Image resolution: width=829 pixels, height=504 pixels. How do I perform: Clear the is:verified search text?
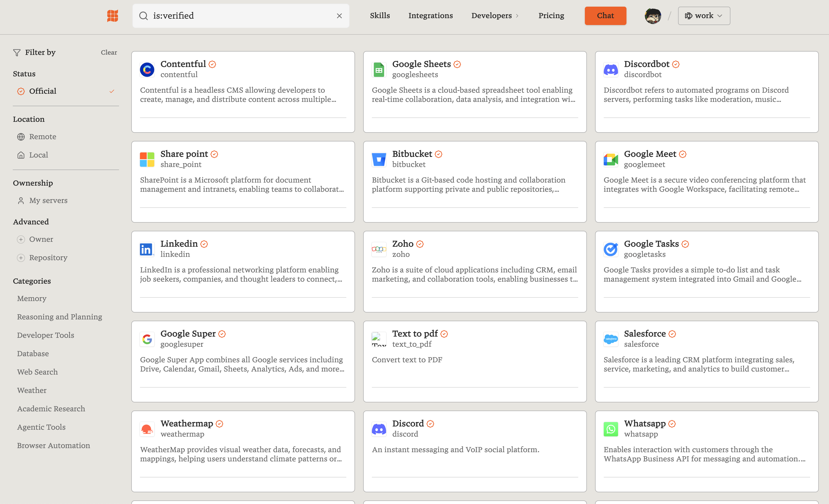pyautogui.click(x=339, y=16)
